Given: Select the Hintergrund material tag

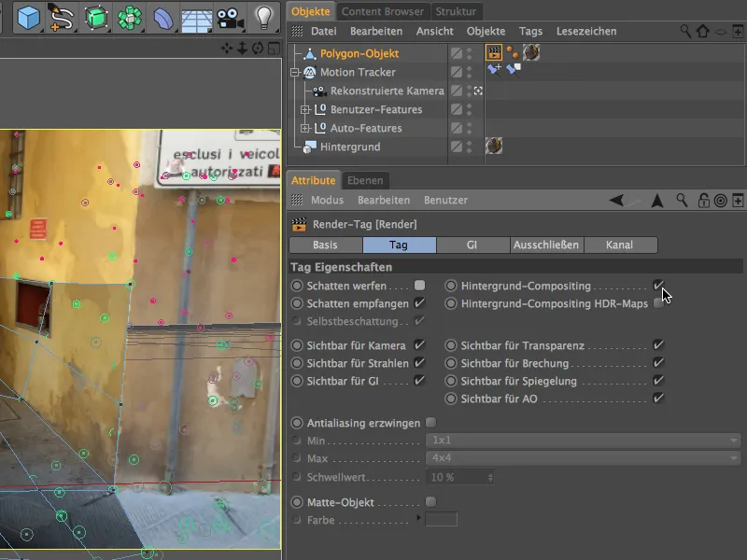Looking at the screenshot, I should point(494,146).
